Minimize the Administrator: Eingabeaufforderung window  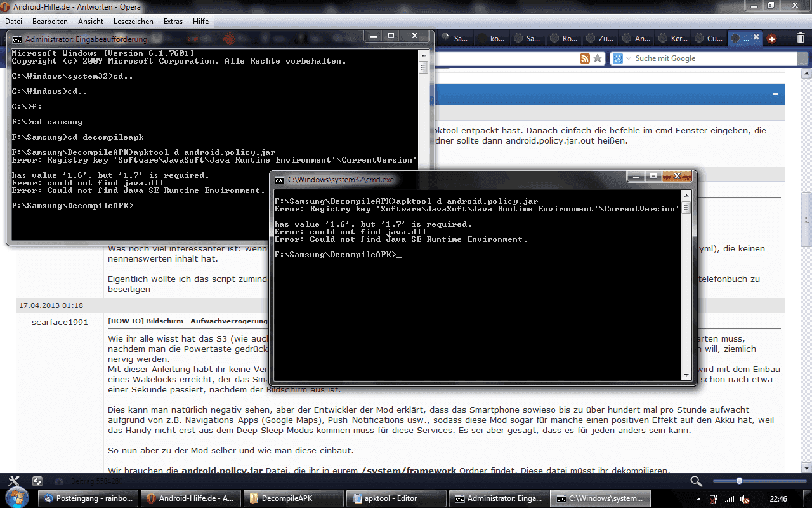tap(374, 36)
